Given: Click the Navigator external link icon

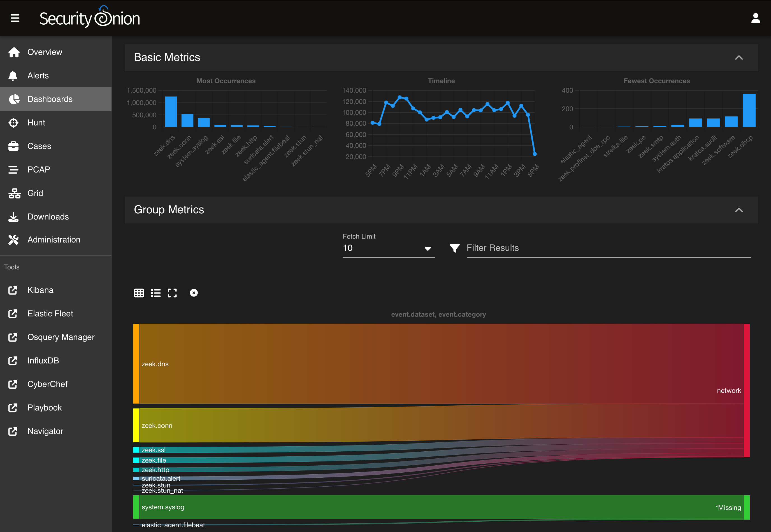Looking at the screenshot, I should (13, 431).
